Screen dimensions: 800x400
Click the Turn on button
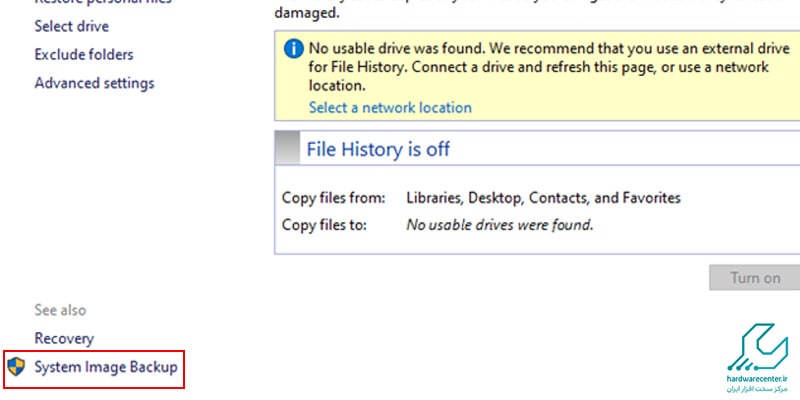click(x=755, y=278)
